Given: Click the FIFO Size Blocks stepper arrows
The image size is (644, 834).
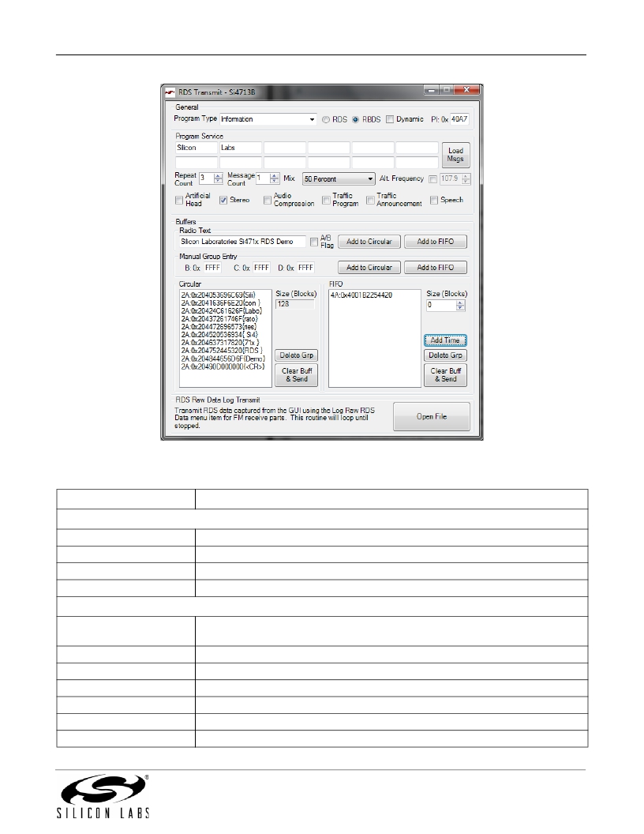Looking at the screenshot, I should click(x=461, y=306).
